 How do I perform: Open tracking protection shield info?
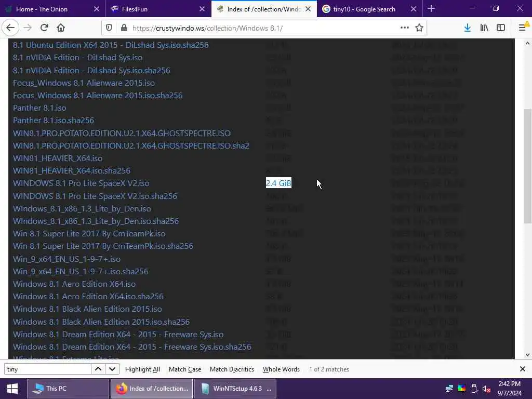pos(109,28)
